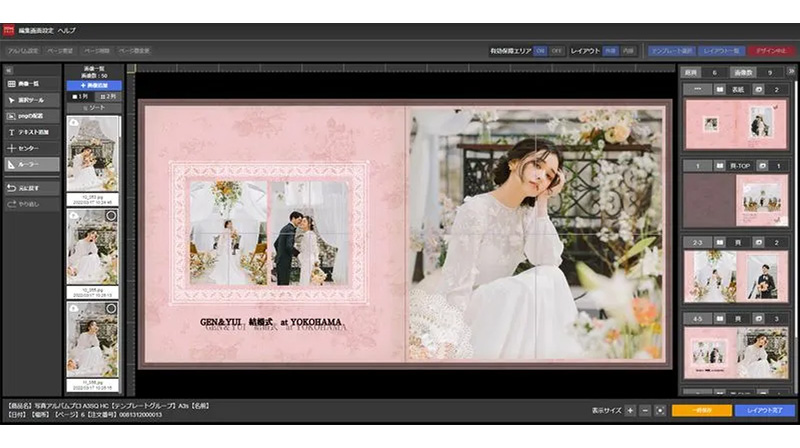Activate the selection arrow tool
Screen dimensions: 800x448
coord(32,100)
